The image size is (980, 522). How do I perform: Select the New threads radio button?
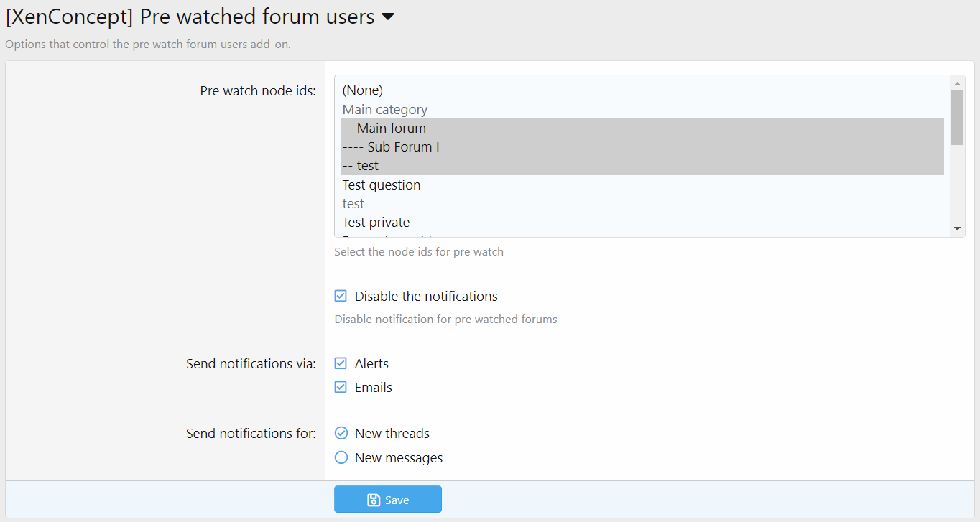click(341, 433)
